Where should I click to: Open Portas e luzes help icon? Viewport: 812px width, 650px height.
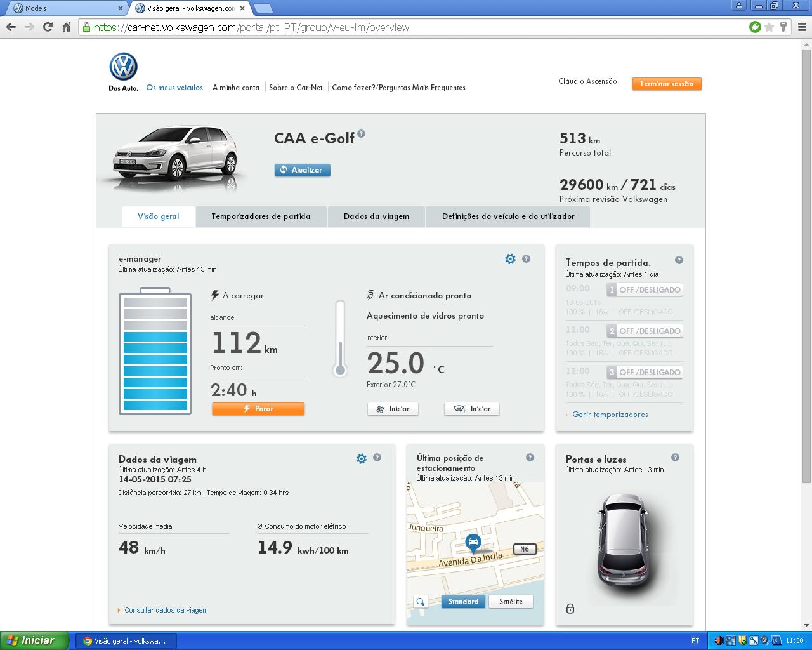click(675, 458)
